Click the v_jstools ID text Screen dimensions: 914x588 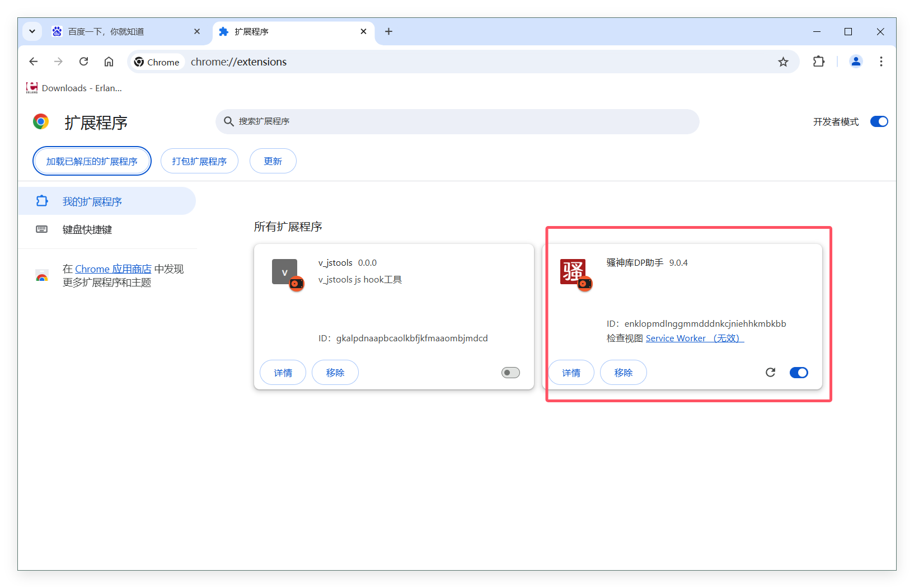click(403, 338)
